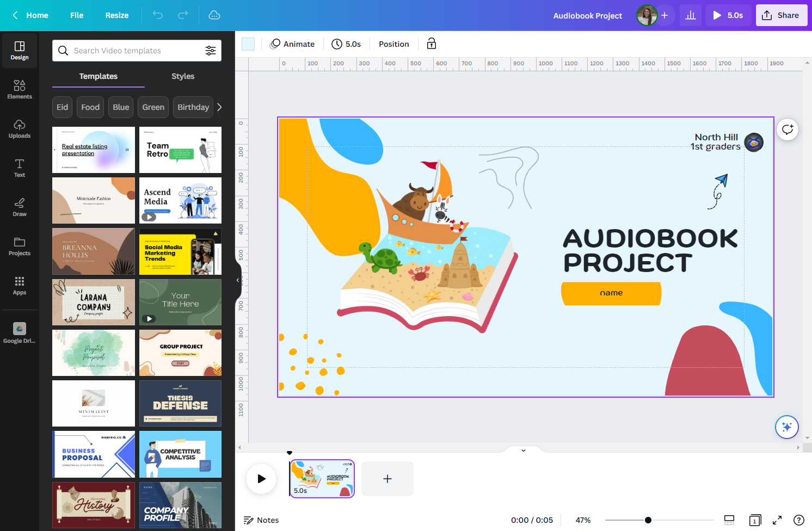Open the Projects panel

pos(20,246)
